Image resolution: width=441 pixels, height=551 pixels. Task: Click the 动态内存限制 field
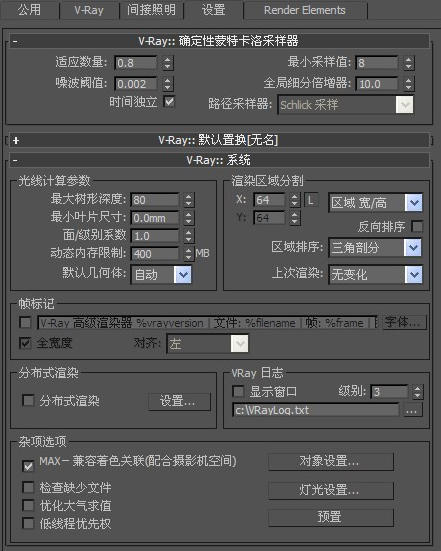pyautogui.click(x=155, y=254)
